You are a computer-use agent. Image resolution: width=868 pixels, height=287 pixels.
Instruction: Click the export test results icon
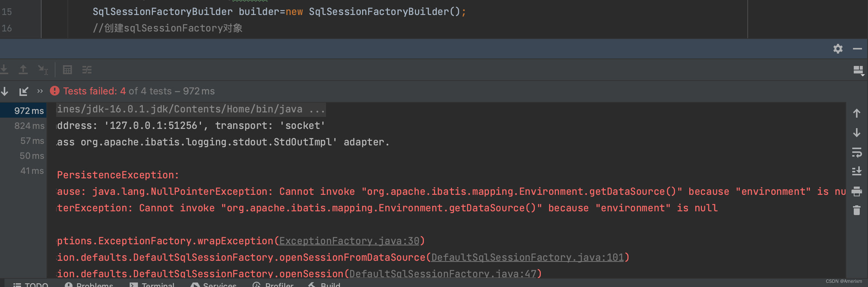click(x=23, y=70)
